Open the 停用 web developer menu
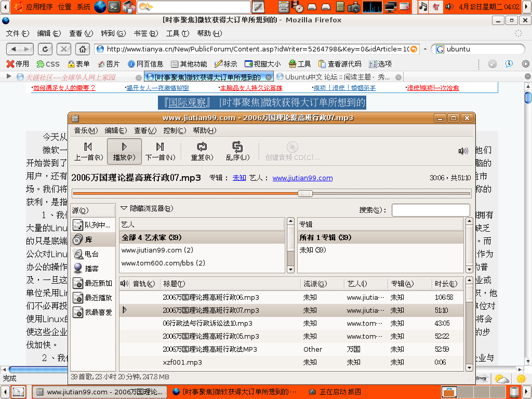532x399 pixels. point(18,64)
